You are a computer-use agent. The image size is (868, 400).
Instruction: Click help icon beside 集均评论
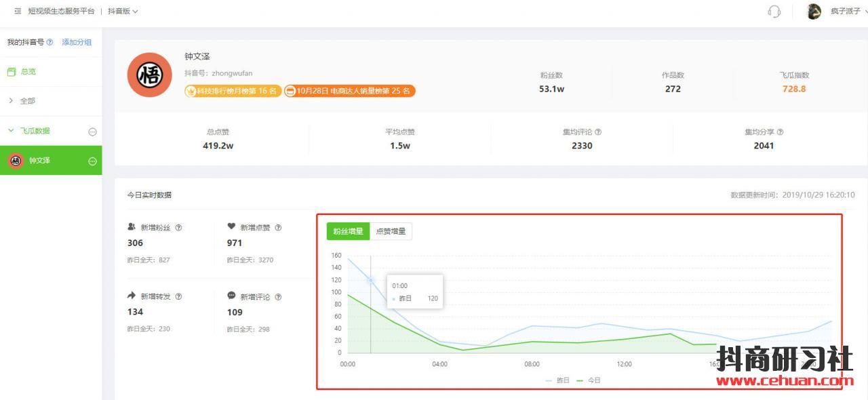598,132
